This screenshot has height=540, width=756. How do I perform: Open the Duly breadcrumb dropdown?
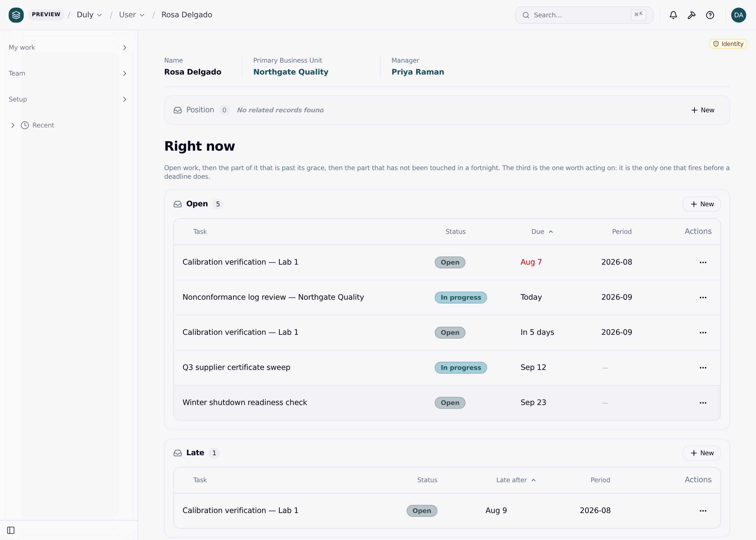point(89,15)
